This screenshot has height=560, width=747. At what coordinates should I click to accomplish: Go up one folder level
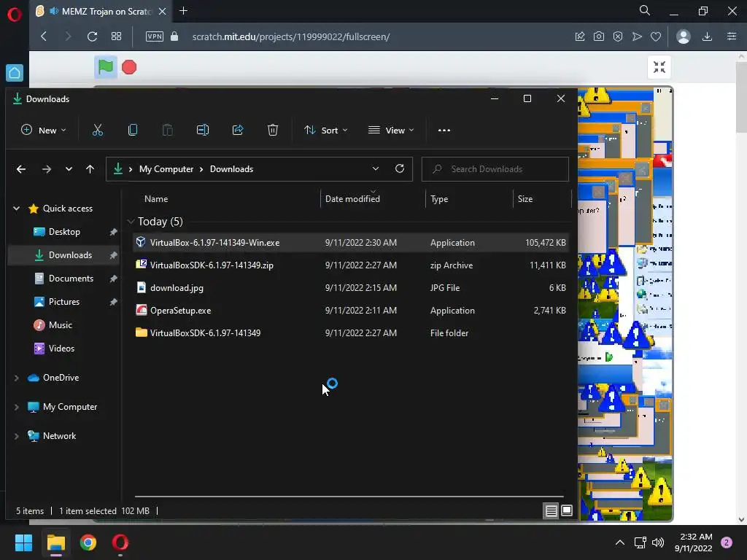click(90, 169)
